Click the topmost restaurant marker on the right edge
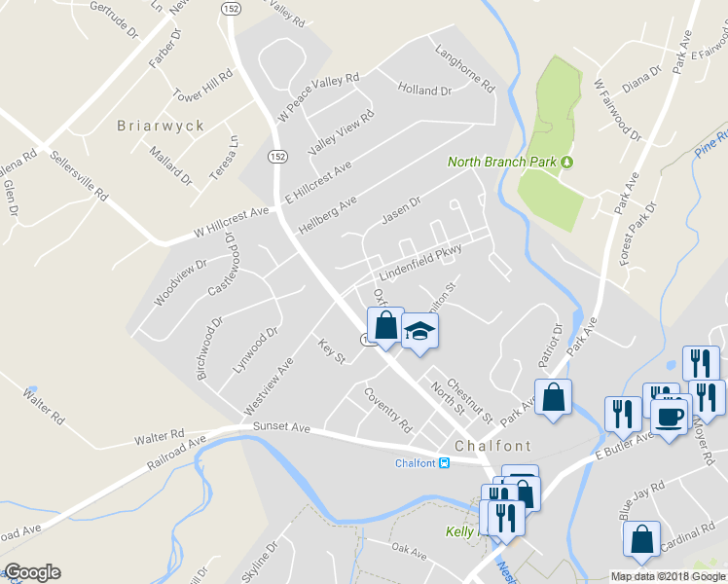Viewport: 728px width, 584px height. tap(701, 364)
